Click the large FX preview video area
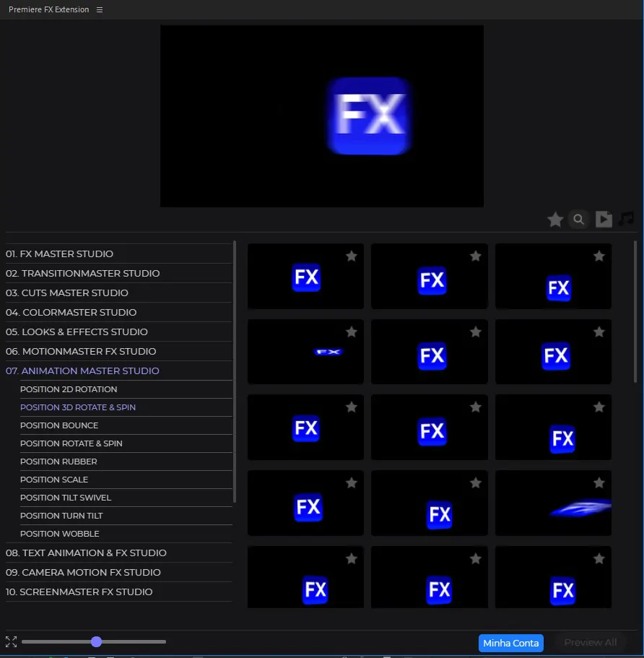Screen dimensions: 644x658 [x=322, y=116]
